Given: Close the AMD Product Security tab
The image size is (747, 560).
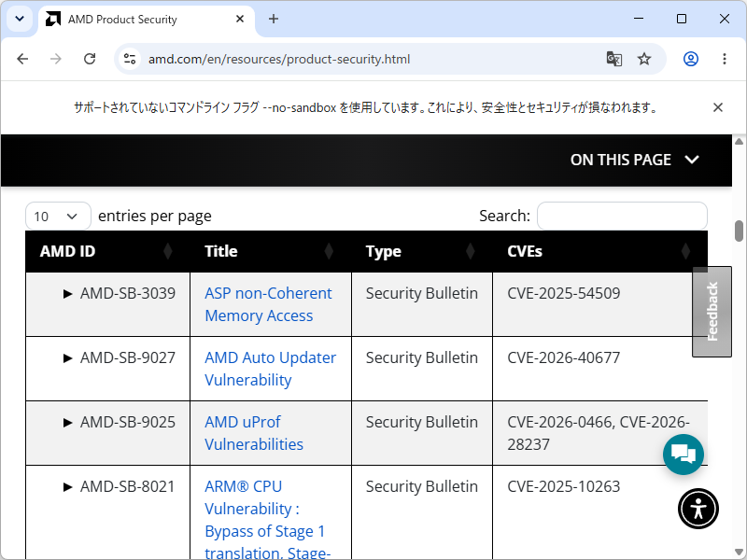Looking at the screenshot, I should pyautogui.click(x=240, y=19).
